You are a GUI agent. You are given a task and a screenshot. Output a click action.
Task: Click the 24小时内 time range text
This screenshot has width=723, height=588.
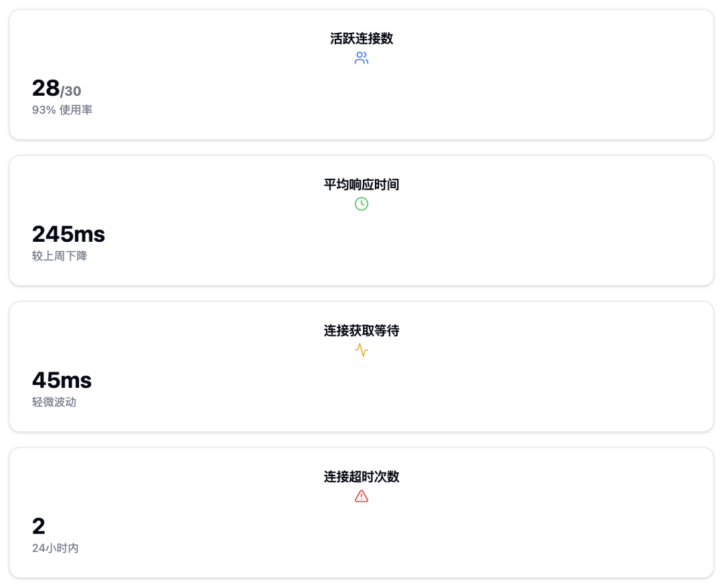pyautogui.click(x=55, y=548)
